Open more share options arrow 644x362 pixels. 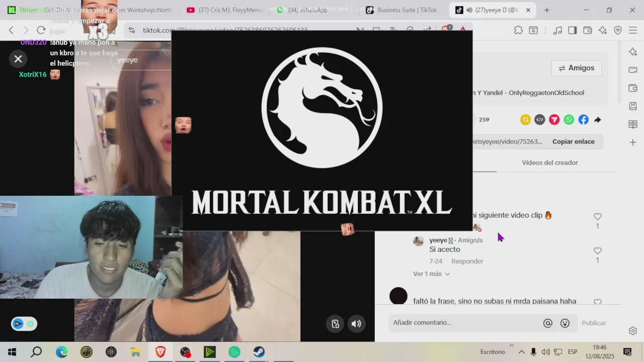598,120
